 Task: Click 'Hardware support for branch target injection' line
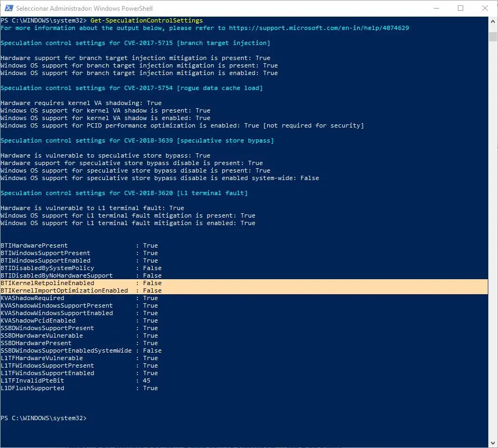[x=135, y=58]
